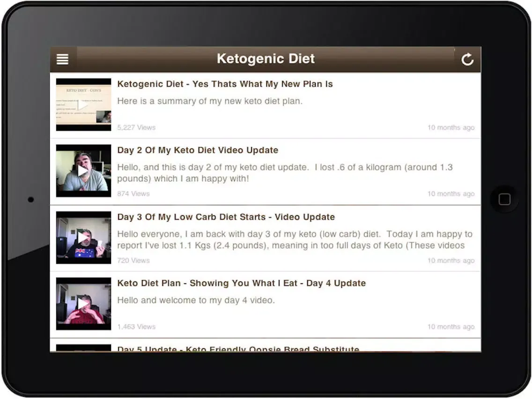Click 'Day 5 Update - Keto Friendly Oopsie Bread Substitute'

click(x=238, y=349)
